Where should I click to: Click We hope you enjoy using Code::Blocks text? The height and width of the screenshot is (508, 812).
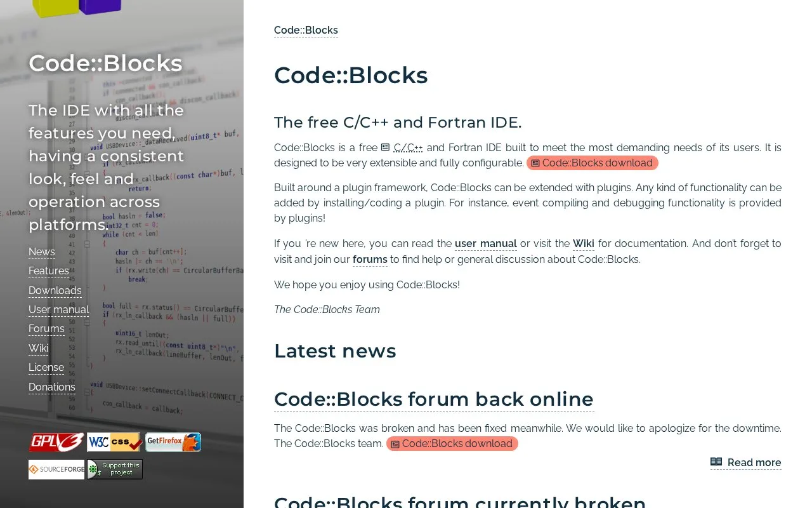(x=367, y=284)
